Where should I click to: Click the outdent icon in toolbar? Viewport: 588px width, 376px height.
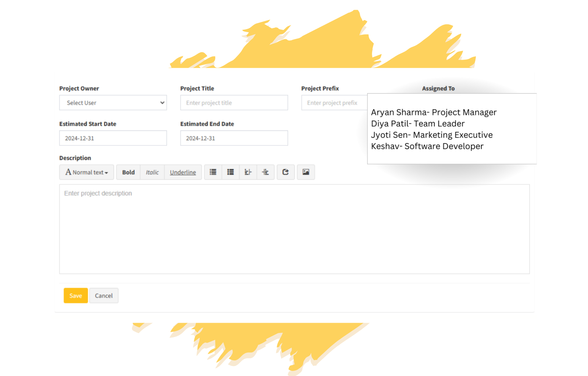(x=248, y=172)
